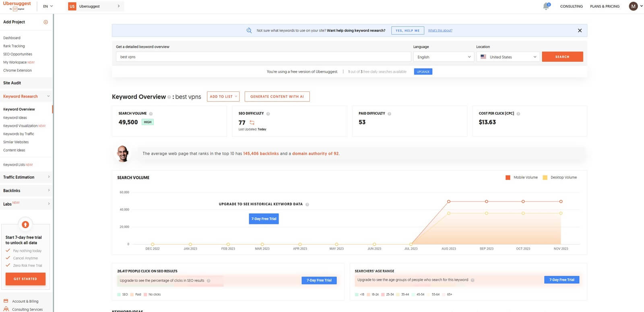Click the plus icon beside Add Project
Screen dimensions: 644x312
[45, 22]
